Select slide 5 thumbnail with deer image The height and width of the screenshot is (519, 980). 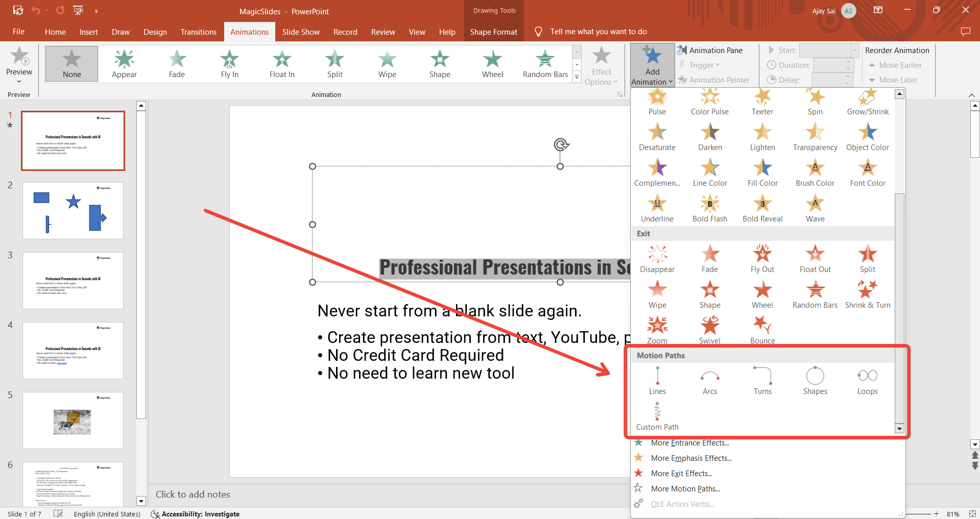tap(73, 421)
